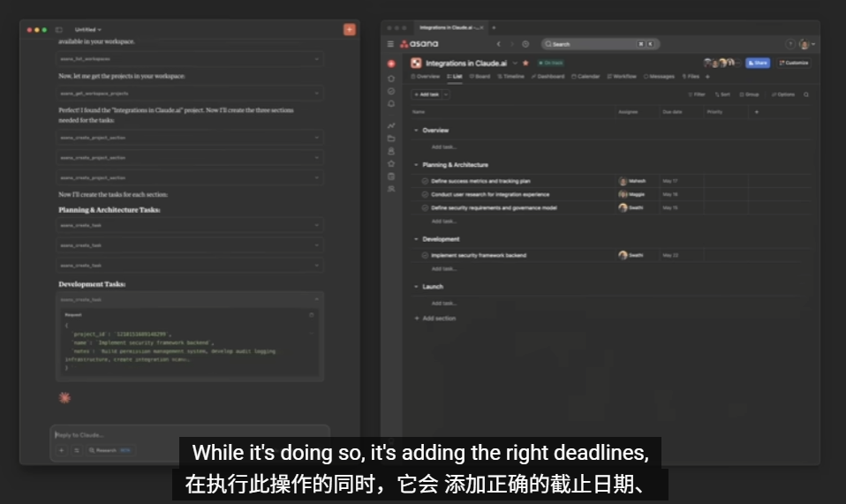Add a column with the plus after Priority
The width and height of the screenshot is (846, 504).
coord(757,112)
